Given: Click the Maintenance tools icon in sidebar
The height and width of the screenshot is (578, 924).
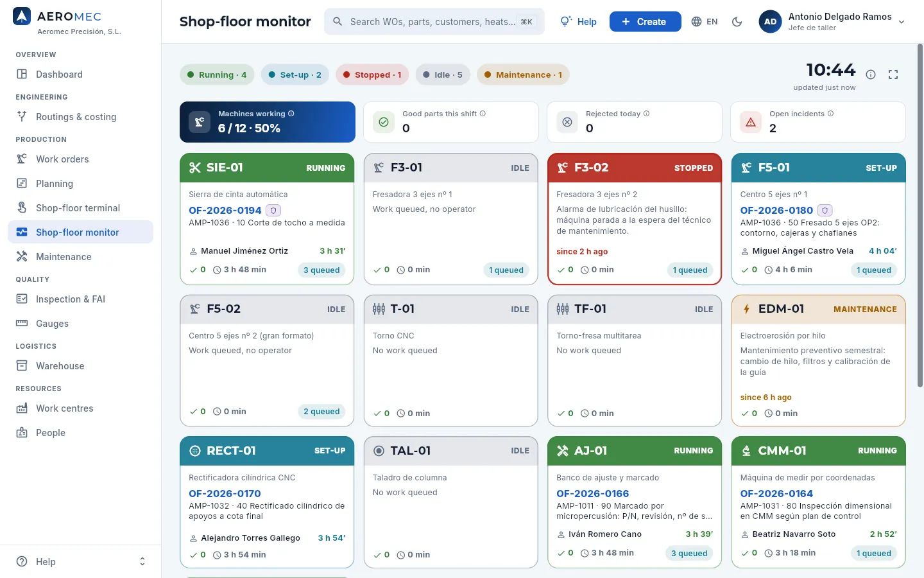Looking at the screenshot, I should click(22, 257).
